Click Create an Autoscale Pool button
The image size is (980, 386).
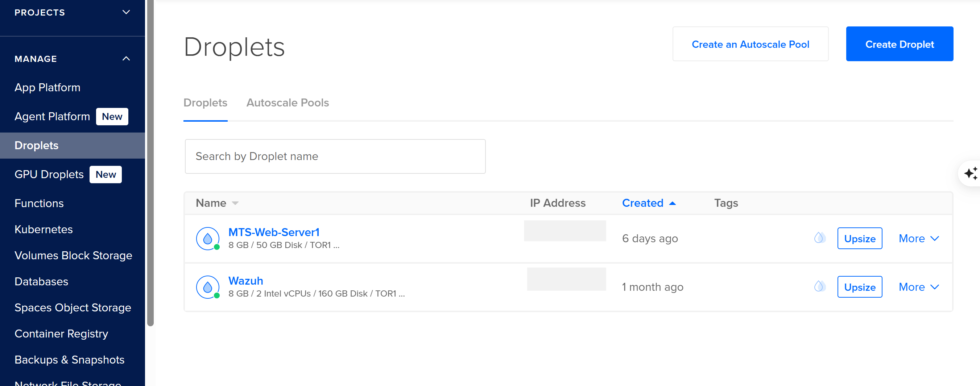point(750,44)
